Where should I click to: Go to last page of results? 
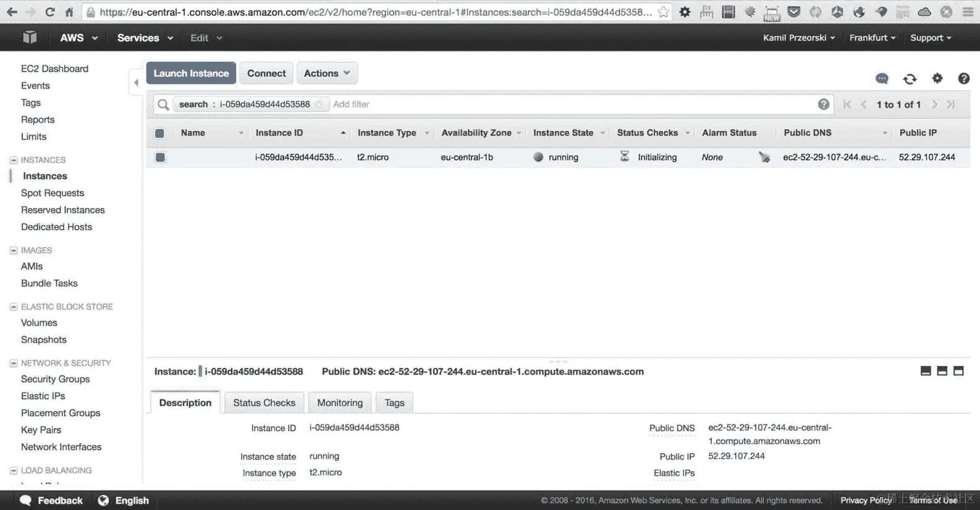(x=951, y=104)
